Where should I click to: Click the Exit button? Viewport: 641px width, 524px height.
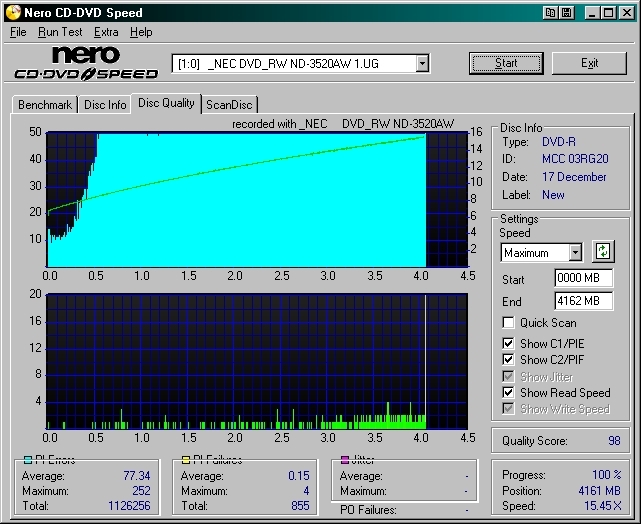[589, 63]
